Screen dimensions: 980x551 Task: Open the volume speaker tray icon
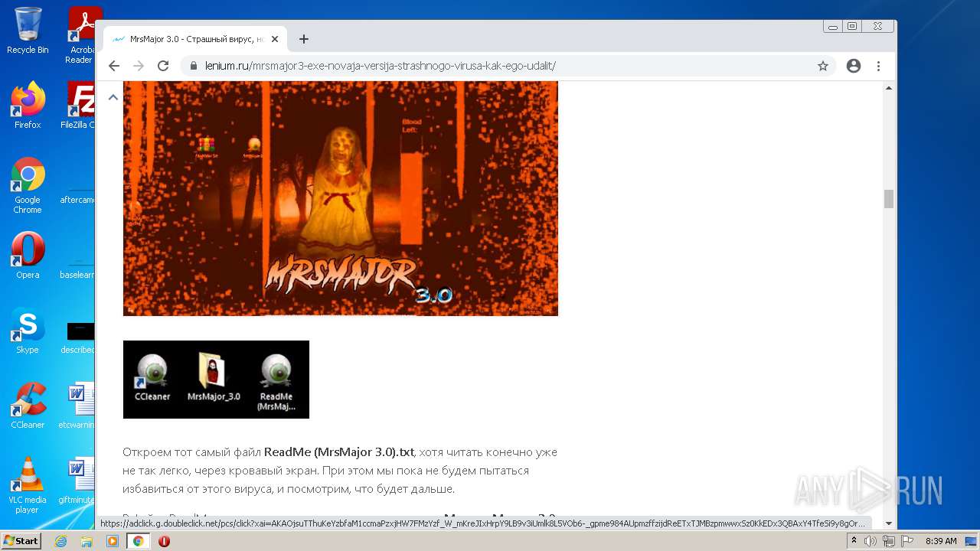click(x=871, y=541)
